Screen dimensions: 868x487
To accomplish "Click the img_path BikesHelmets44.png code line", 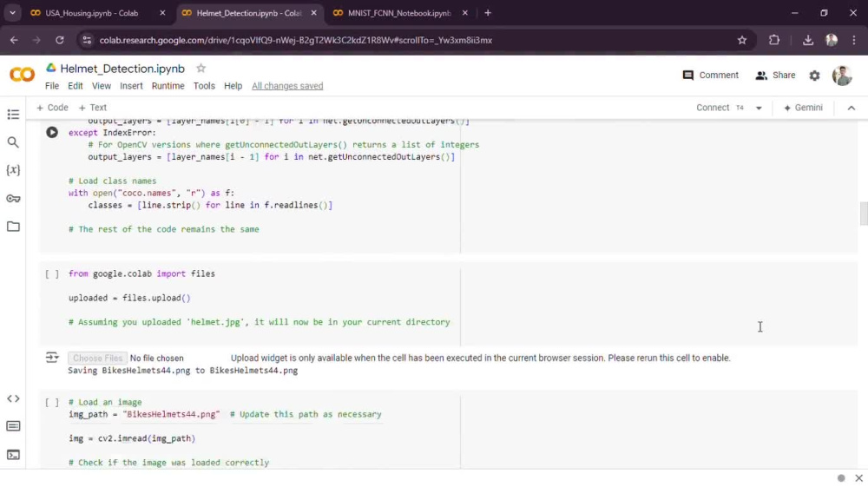I will coord(225,414).
